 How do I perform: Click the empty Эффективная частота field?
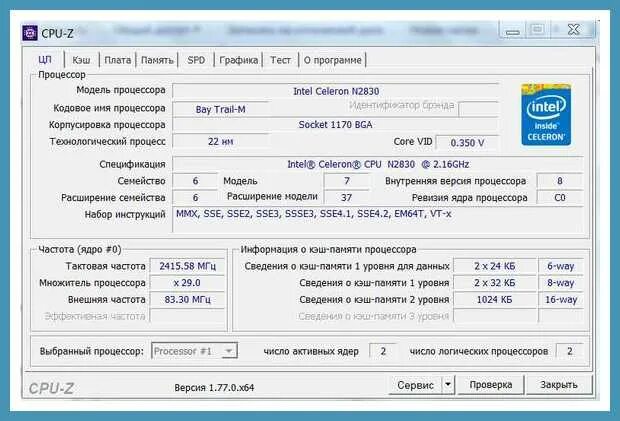click(x=187, y=316)
